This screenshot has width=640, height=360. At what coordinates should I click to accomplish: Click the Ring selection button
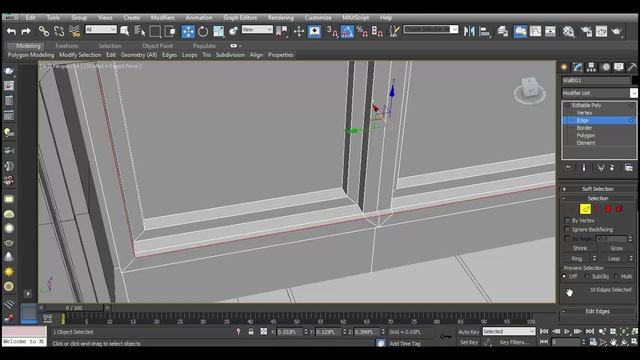tap(577, 258)
